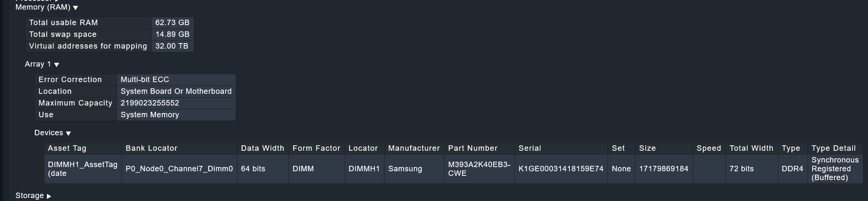868x201 pixels.
Task: Click the size value 17179869184
Action: click(x=663, y=169)
